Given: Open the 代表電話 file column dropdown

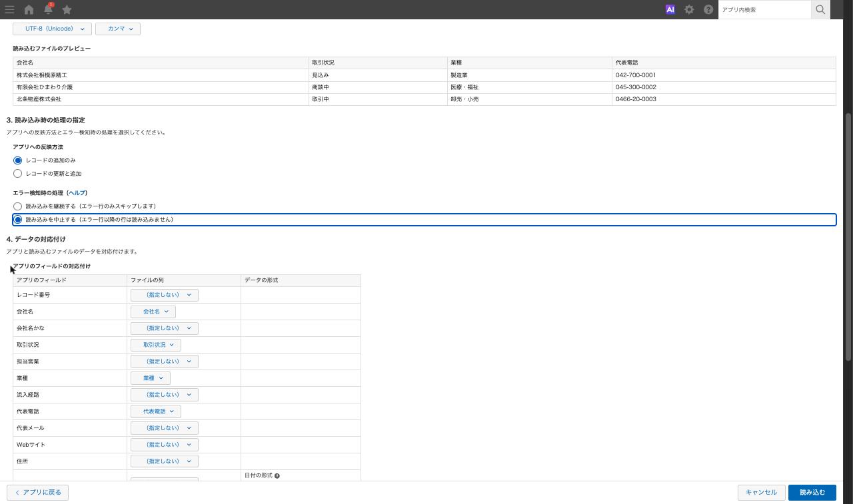Looking at the screenshot, I should point(156,411).
